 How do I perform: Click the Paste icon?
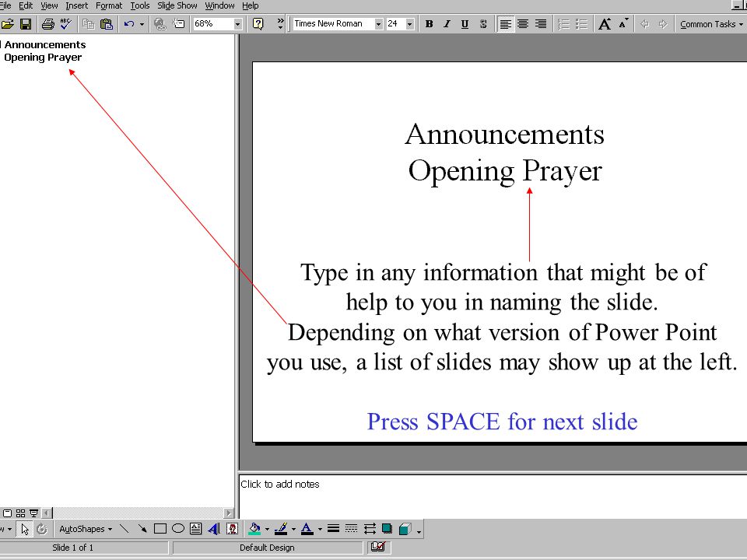(107, 24)
